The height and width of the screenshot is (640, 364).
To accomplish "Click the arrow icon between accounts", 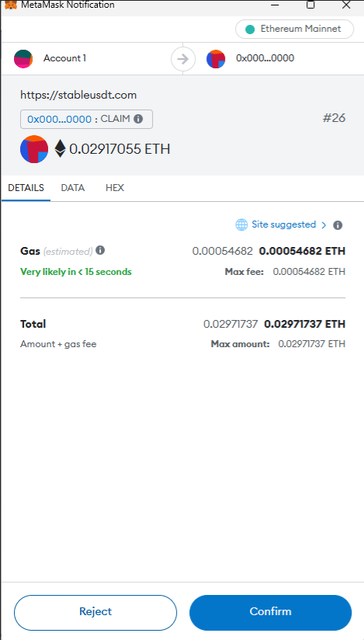I will click(183, 59).
